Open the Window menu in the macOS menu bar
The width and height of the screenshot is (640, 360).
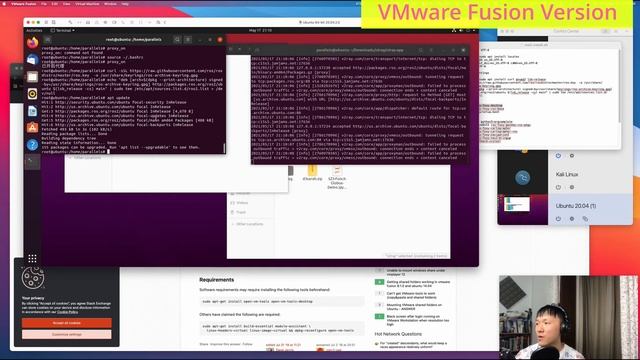(110, 4)
